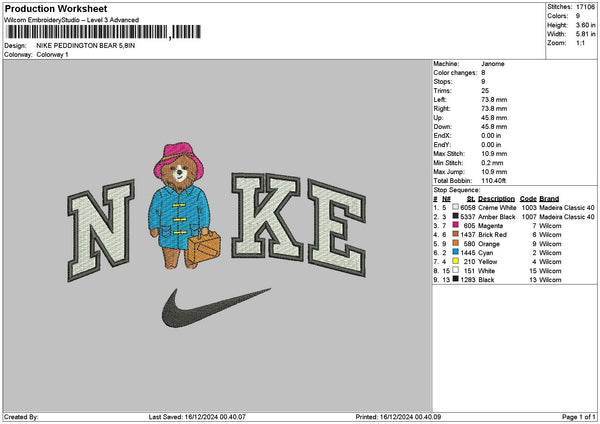Image resolution: width=600 pixels, height=424 pixels.
Task: Click the 'St.' column header
Action: 471,199
